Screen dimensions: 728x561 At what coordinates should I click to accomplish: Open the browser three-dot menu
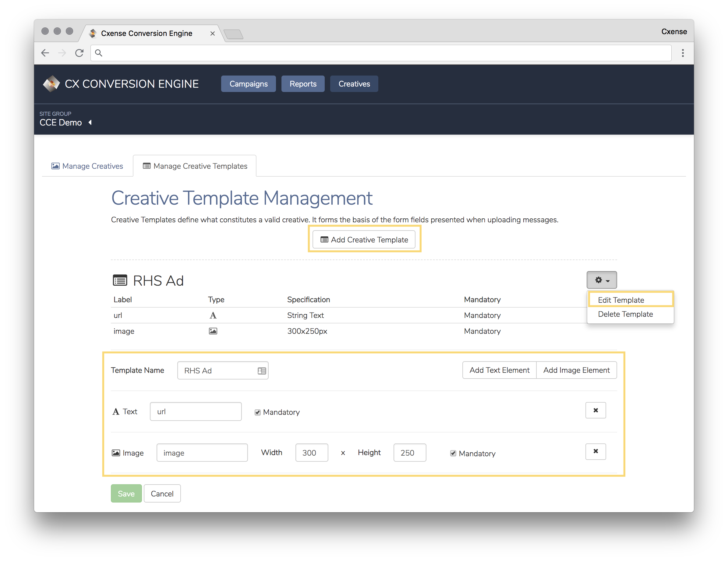pyautogui.click(x=682, y=53)
